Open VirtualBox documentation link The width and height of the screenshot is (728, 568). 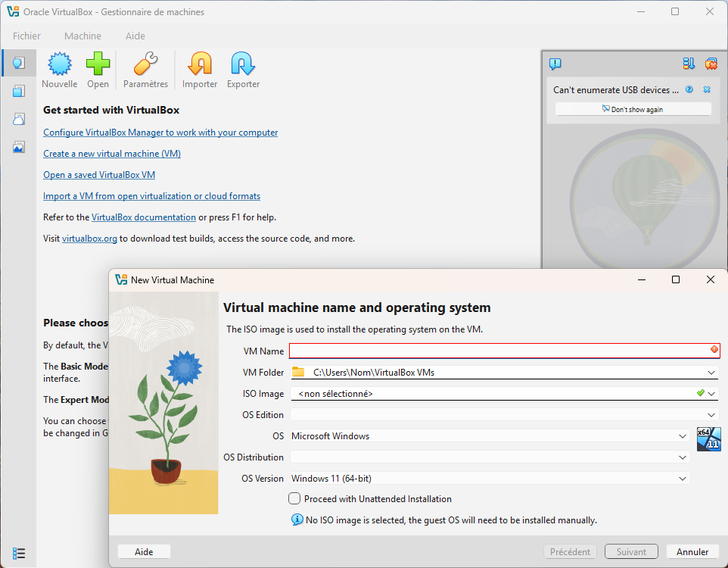point(144,217)
